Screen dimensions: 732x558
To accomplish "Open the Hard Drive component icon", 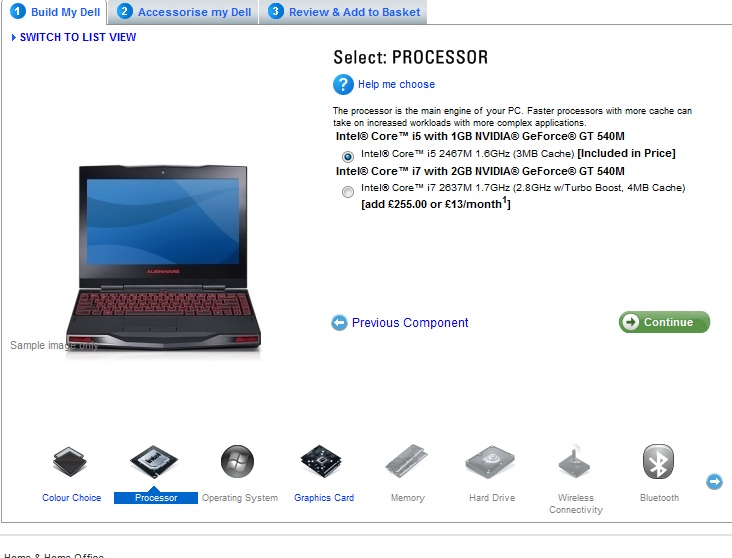I will [x=490, y=461].
